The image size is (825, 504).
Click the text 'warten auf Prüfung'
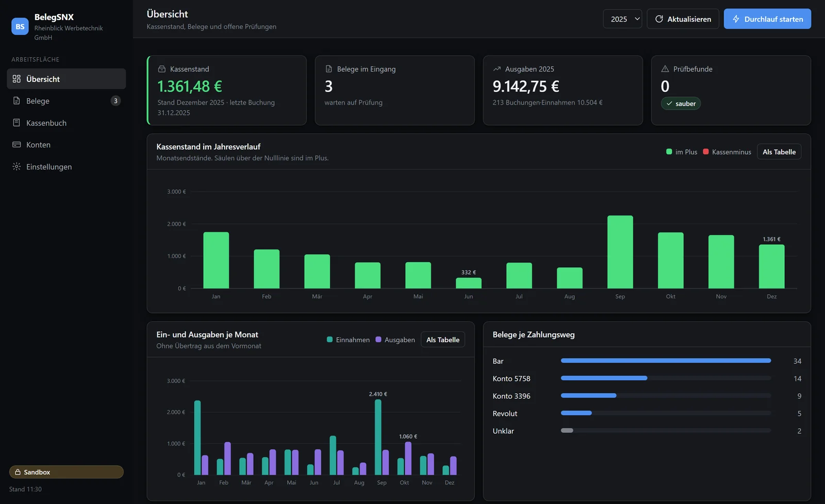pyautogui.click(x=354, y=103)
